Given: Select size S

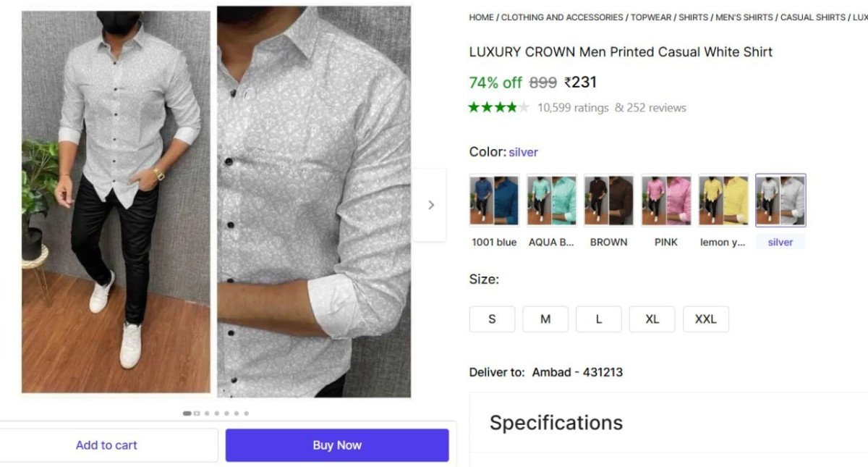Looking at the screenshot, I should pyautogui.click(x=492, y=319).
